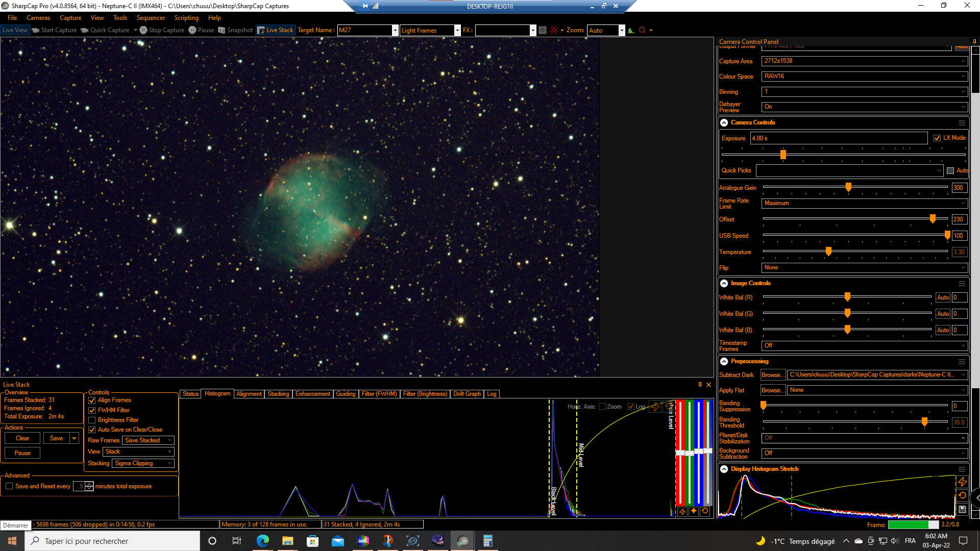This screenshot has height=551, width=980.
Task: Enable the Brightness Filter checkbox
Action: (92, 420)
